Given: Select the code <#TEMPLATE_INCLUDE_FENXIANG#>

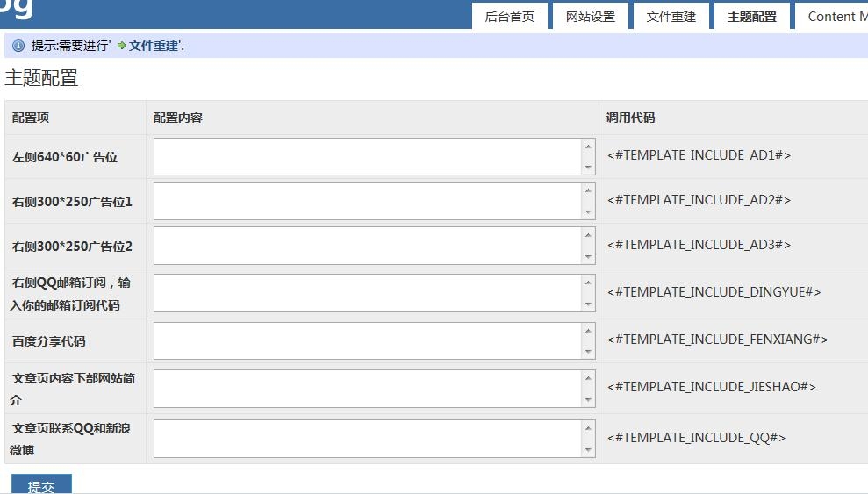Looking at the screenshot, I should point(717,339).
